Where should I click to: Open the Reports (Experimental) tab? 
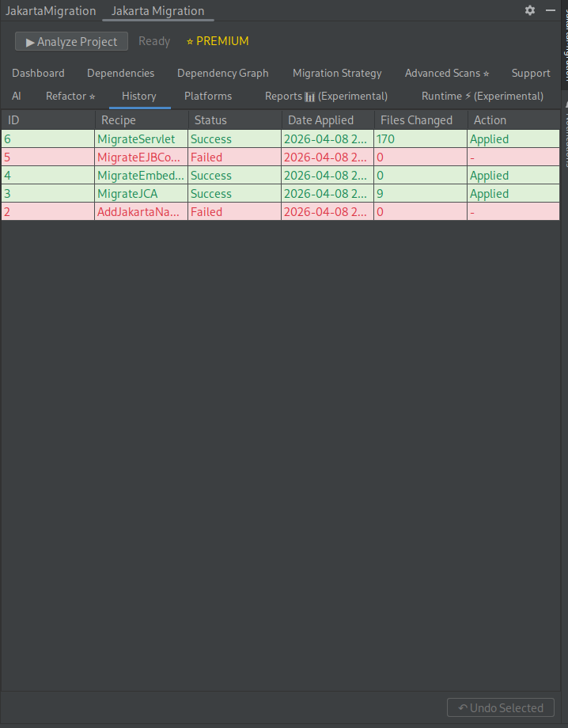pos(326,96)
